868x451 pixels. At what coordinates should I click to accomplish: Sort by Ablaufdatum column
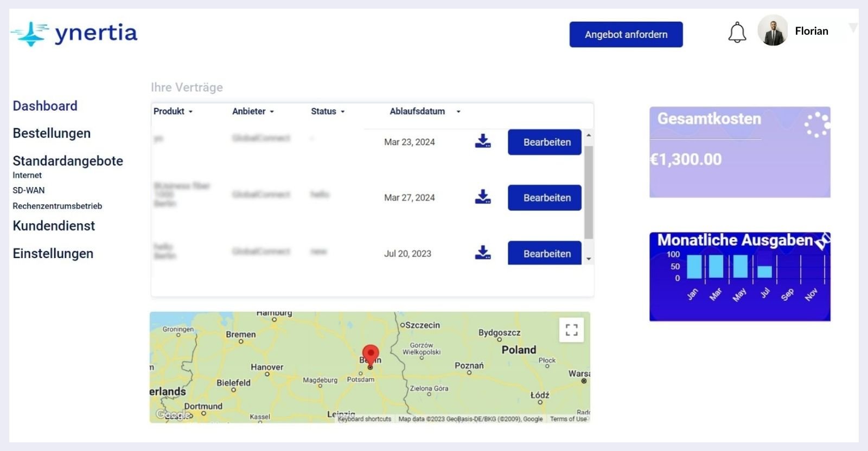tap(425, 111)
